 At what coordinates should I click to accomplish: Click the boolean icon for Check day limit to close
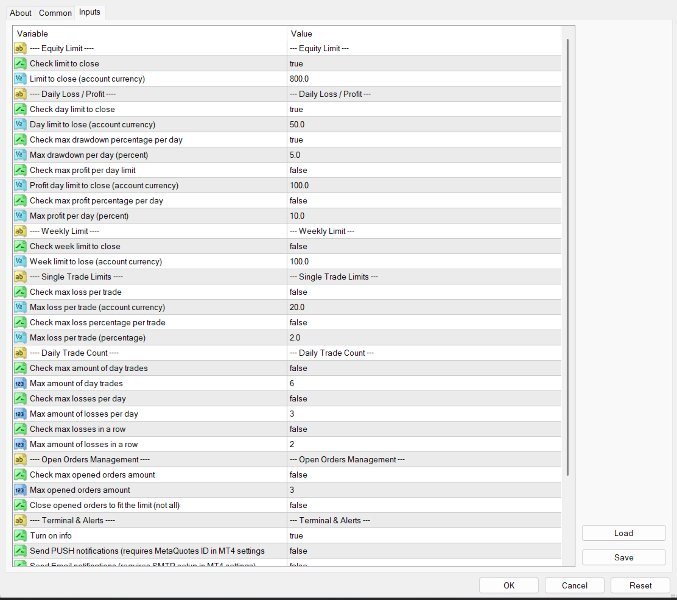tap(20, 109)
